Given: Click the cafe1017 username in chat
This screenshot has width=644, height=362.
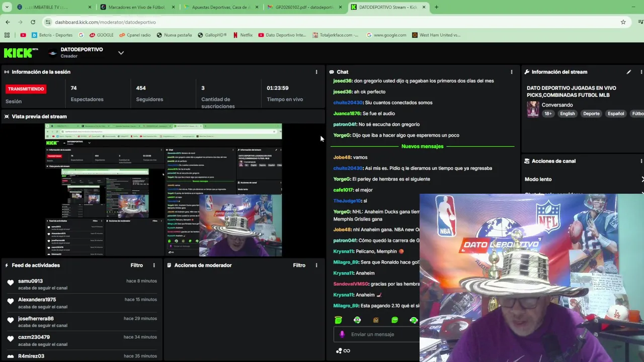Looking at the screenshot, I should click(x=343, y=190).
